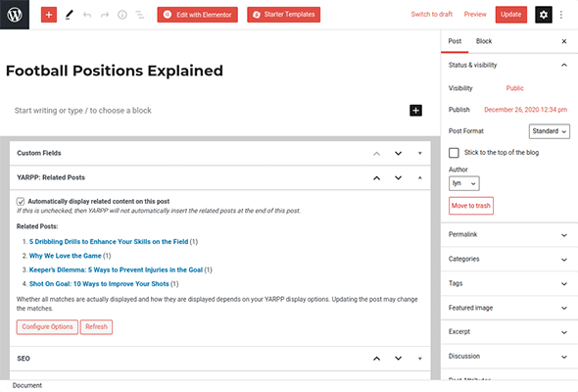Click Switch to draft
The width and height of the screenshot is (578, 392).
point(432,15)
